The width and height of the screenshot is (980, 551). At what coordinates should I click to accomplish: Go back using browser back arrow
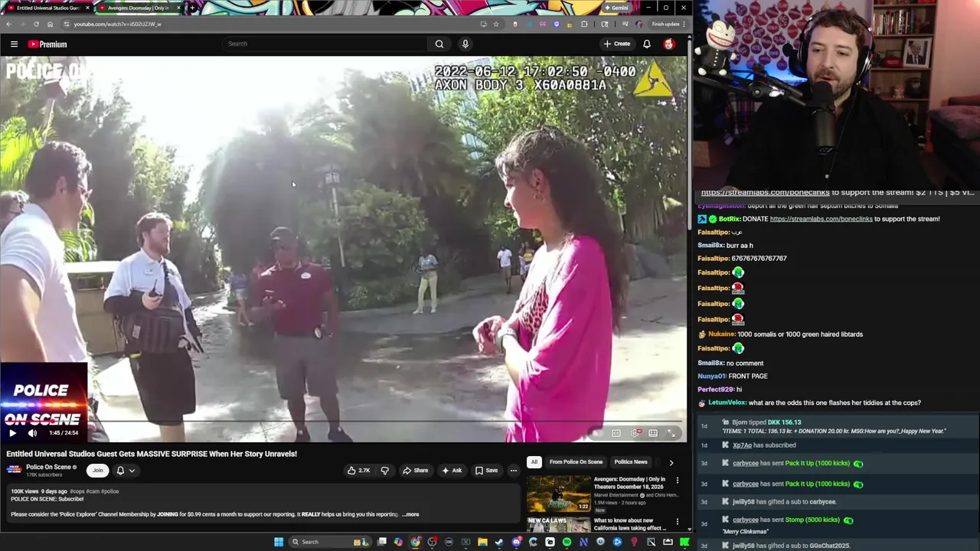(8, 24)
